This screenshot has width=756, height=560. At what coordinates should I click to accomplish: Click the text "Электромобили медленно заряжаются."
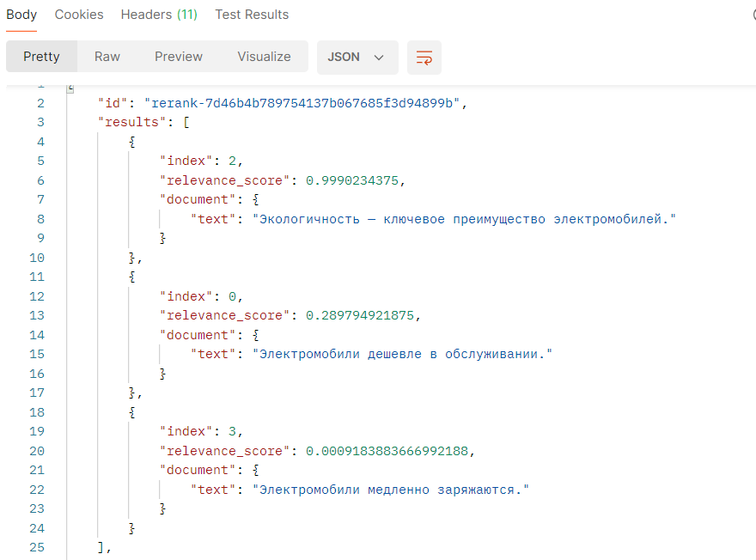point(391,490)
